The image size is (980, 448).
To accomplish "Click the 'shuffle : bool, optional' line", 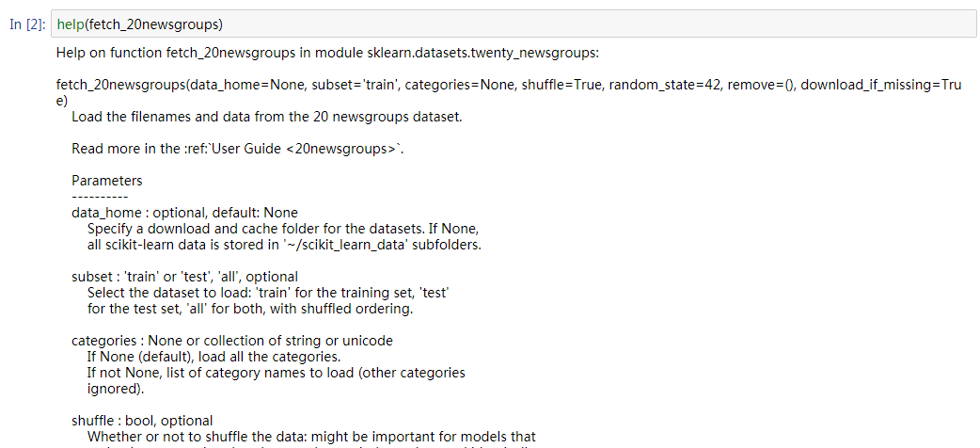I will pos(142,421).
